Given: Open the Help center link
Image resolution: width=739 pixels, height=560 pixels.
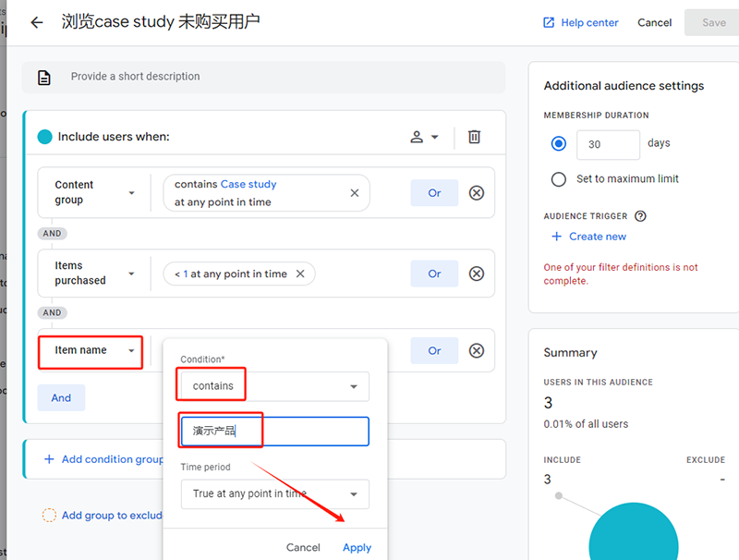Looking at the screenshot, I should click(580, 22).
